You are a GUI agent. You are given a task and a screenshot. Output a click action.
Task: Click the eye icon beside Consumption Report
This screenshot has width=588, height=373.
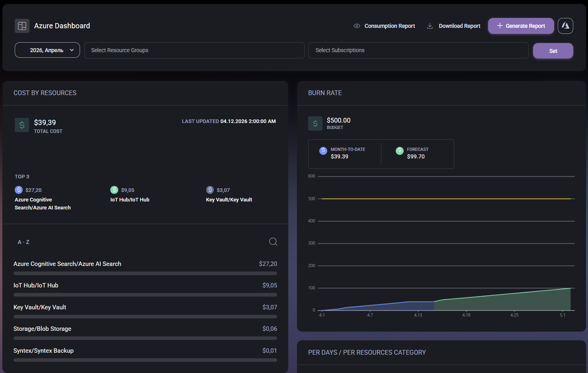tap(356, 25)
